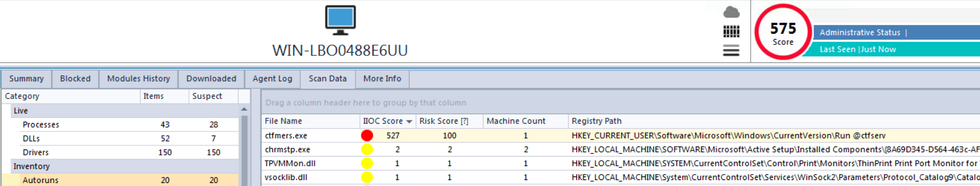Collapse the Inventory category group
The width and height of the screenshot is (980, 186).
tap(31, 166)
